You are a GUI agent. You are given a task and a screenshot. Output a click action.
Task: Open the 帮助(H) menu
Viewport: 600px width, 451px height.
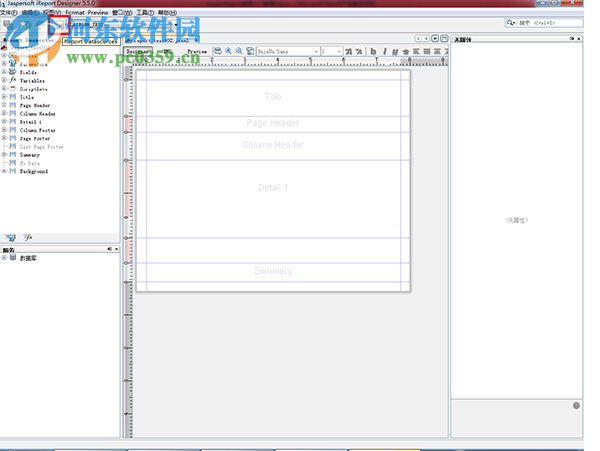pyautogui.click(x=168, y=12)
